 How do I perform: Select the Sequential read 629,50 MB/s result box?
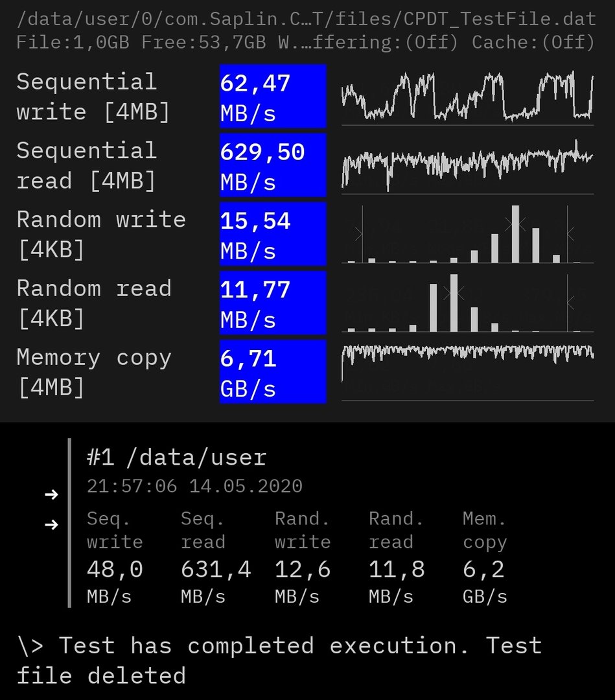click(x=273, y=165)
